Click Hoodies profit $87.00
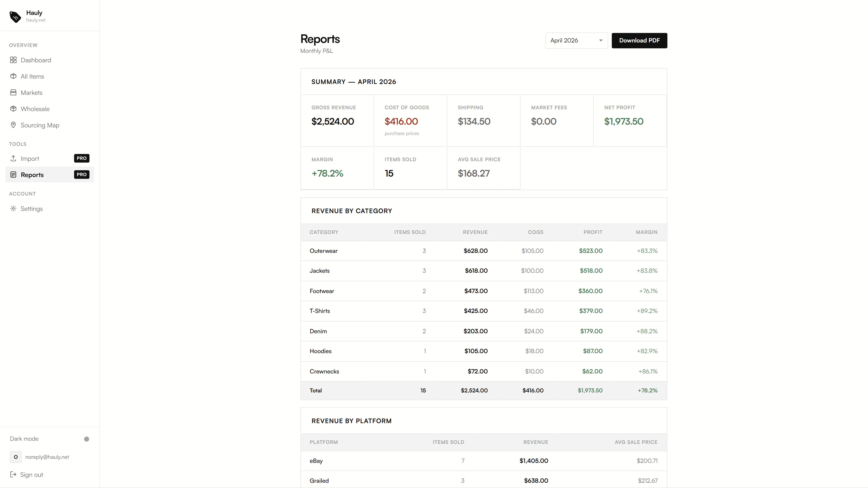This screenshot has height=488, width=868. [x=593, y=351]
